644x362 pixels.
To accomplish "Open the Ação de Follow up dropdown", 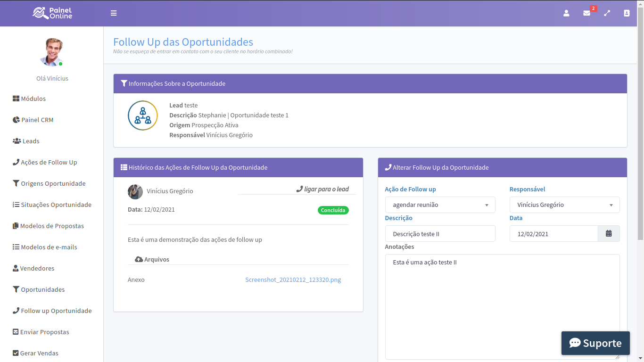I will click(440, 205).
